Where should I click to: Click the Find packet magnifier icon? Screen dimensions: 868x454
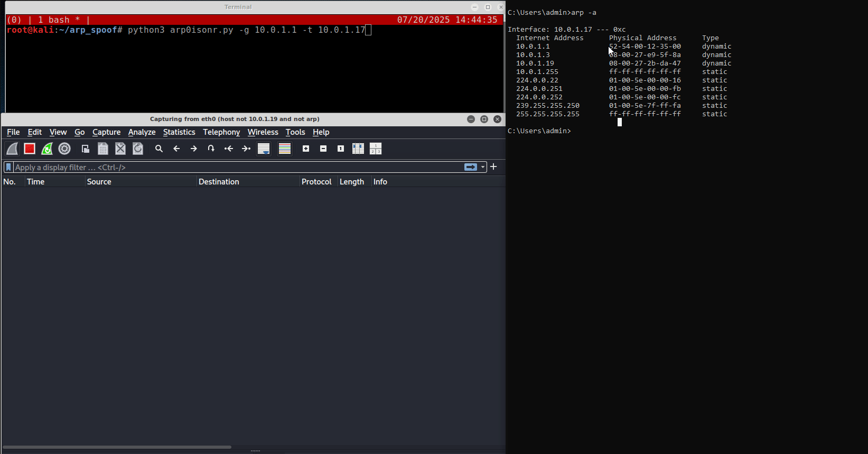click(x=159, y=149)
